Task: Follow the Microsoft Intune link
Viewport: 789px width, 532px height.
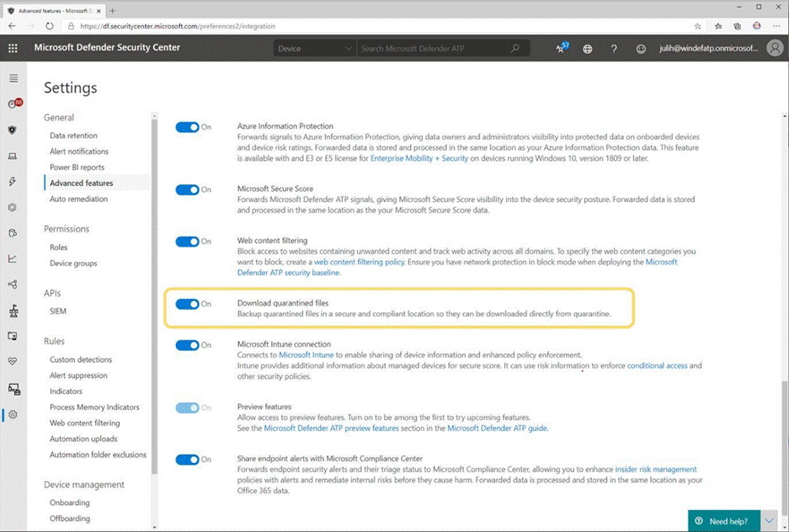Action: 306,355
